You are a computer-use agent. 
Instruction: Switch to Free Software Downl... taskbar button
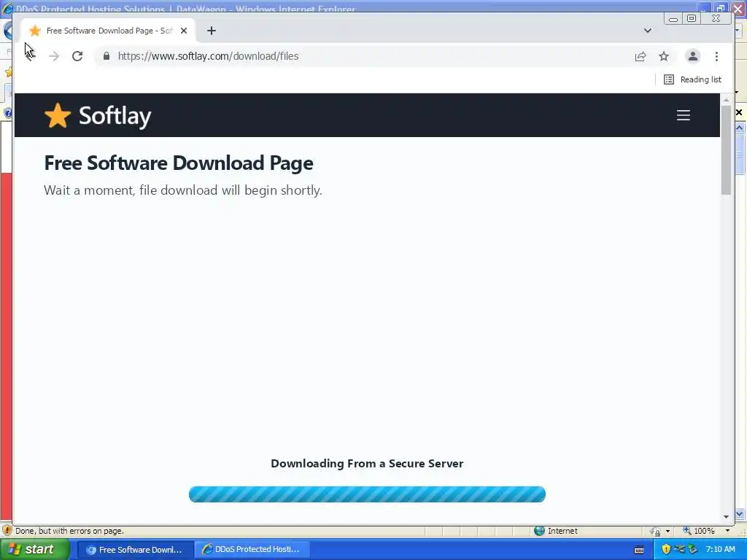[135, 550]
